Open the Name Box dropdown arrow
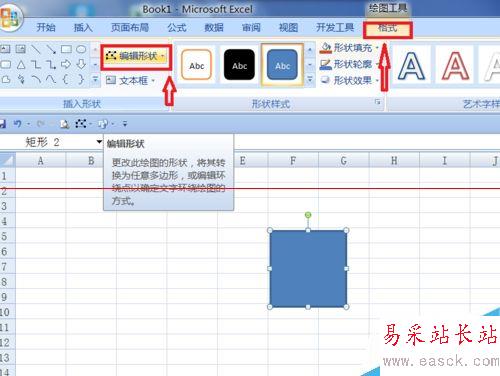This screenshot has height=376, width=500. click(x=99, y=142)
